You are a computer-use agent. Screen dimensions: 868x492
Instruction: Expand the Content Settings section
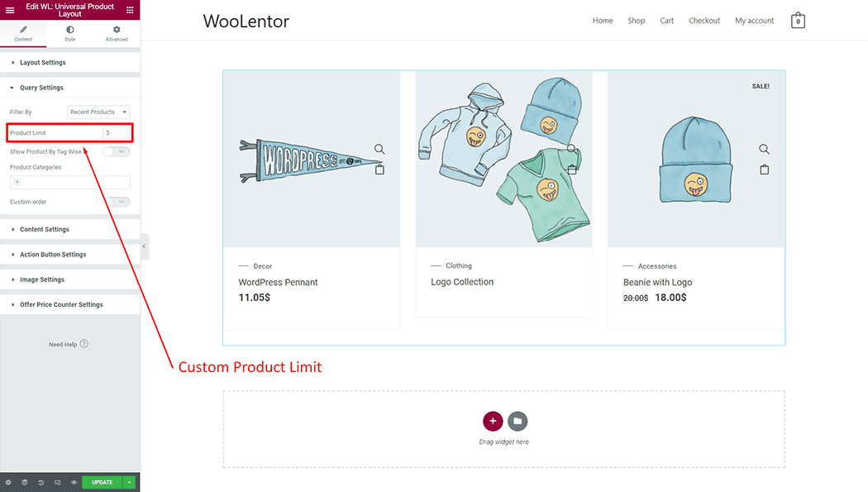[x=45, y=230]
